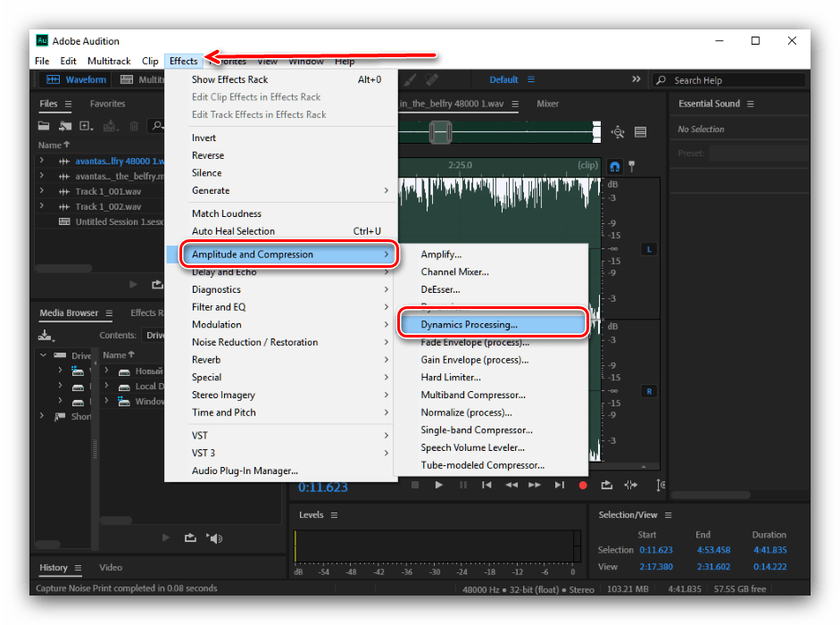
Task: Toggle the right channel R button
Action: coord(649,391)
